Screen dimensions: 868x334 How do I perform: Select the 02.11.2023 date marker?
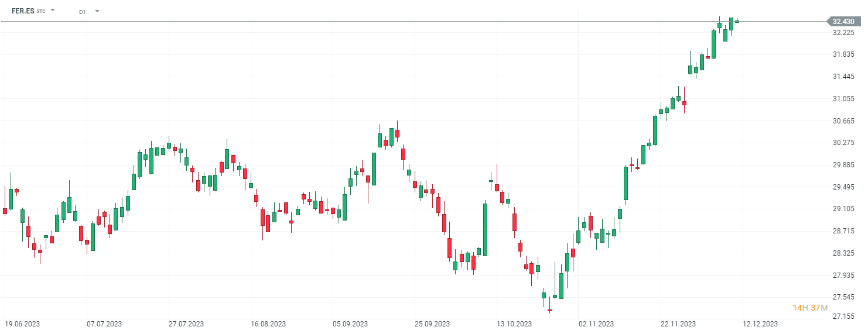click(596, 323)
